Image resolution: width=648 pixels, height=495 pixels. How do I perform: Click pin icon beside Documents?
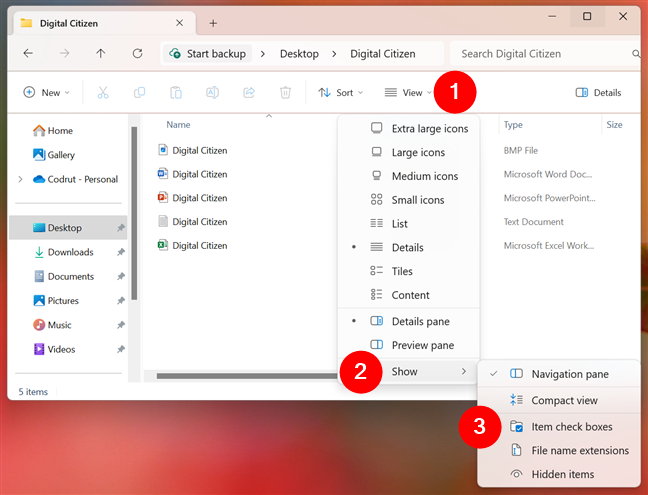coord(121,276)
